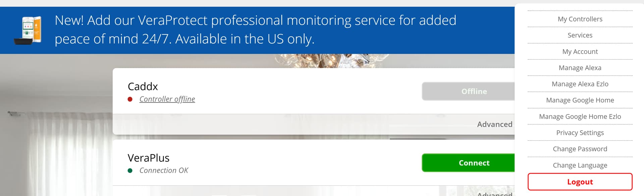644x196 pixels.
Task: Connect to the VeraPlus controller
Action: (x=474, y=163)
